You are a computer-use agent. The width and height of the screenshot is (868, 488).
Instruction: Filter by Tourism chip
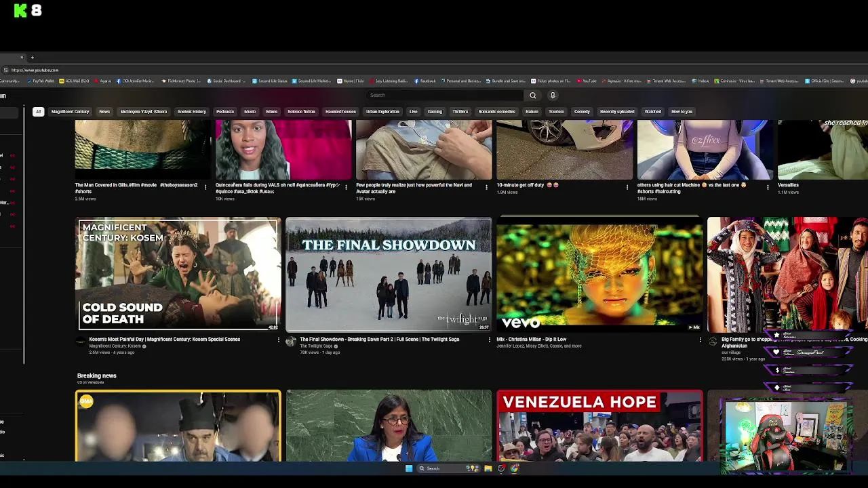click(556, 112)
